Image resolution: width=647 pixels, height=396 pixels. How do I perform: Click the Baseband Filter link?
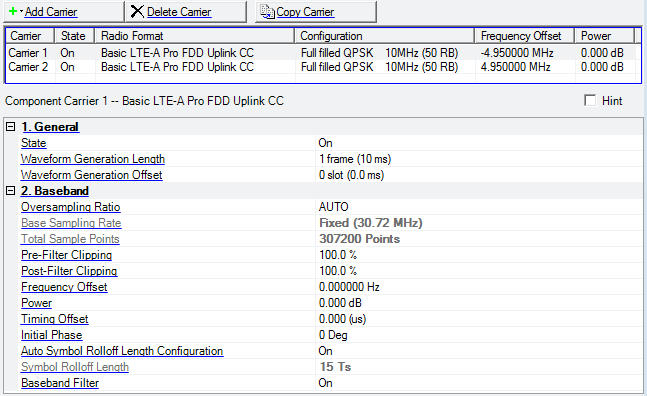point(60,383)
